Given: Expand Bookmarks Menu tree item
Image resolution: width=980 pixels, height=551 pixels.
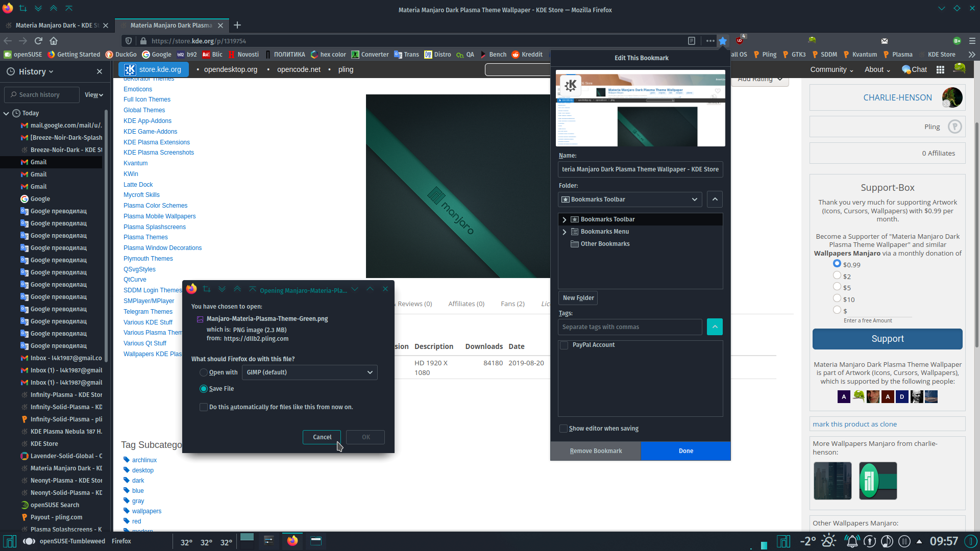Looking at the screenshot, I should [x=565, y=232].
